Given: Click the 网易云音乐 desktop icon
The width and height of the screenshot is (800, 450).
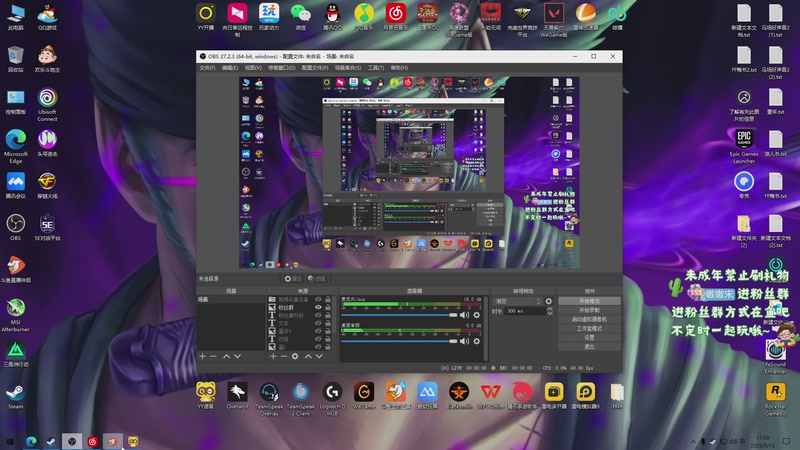Looking at the screenshot, I should pyautogui.click(x=395, y=17).
